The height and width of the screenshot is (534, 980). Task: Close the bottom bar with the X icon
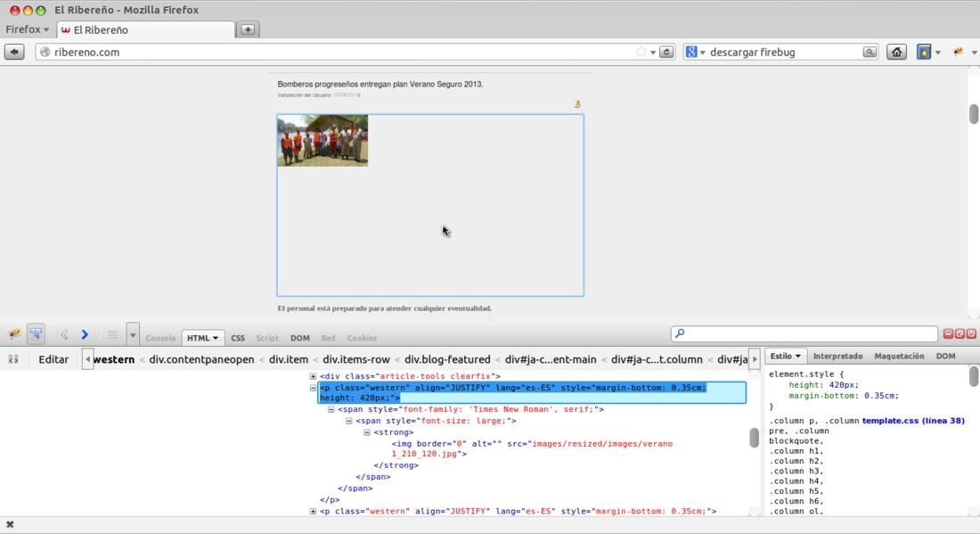point(10,524)
